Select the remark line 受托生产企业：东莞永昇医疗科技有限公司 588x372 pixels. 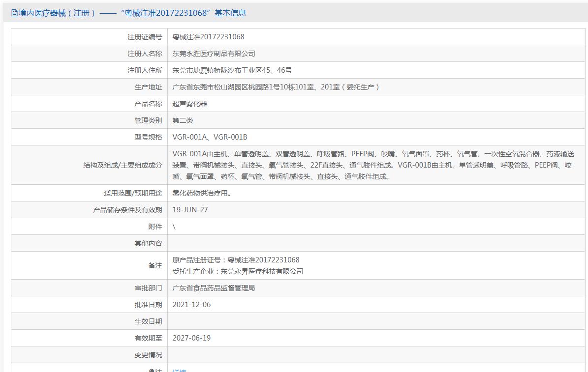[238, 271]
